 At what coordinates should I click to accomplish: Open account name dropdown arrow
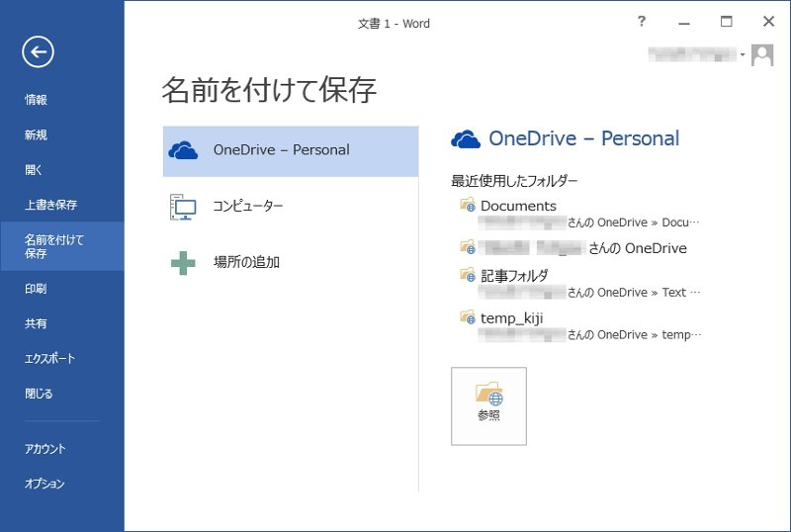click(743, 54)
